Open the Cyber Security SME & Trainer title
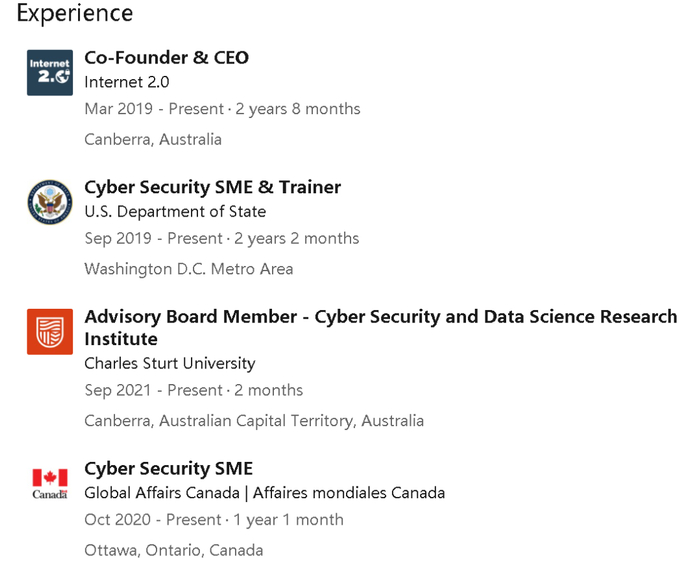Screen dimensions: 700x578 [x=212, y=187]
